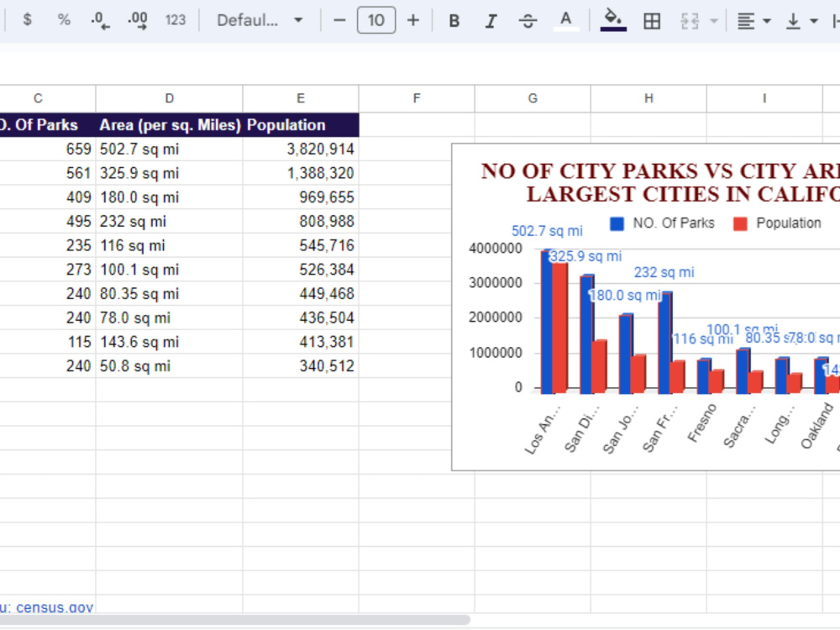
Task: Select the 'Population' header cell
Action: coord(301,125)
